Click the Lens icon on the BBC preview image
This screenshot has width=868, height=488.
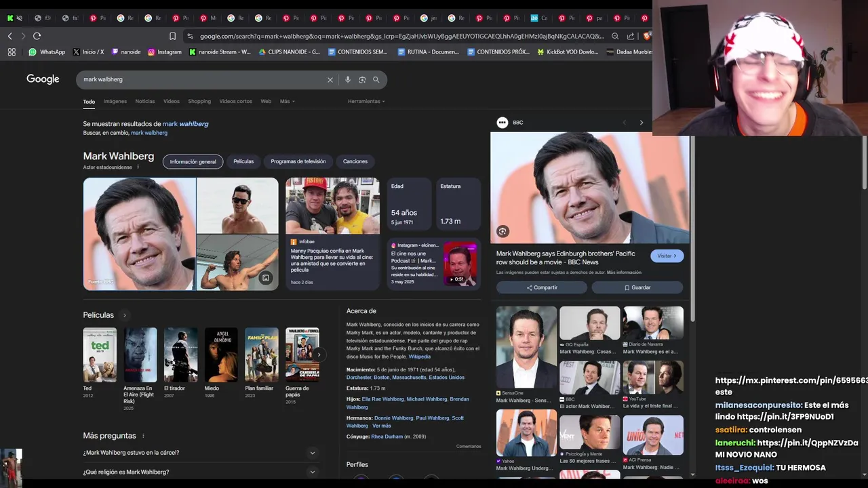(502, 231)
